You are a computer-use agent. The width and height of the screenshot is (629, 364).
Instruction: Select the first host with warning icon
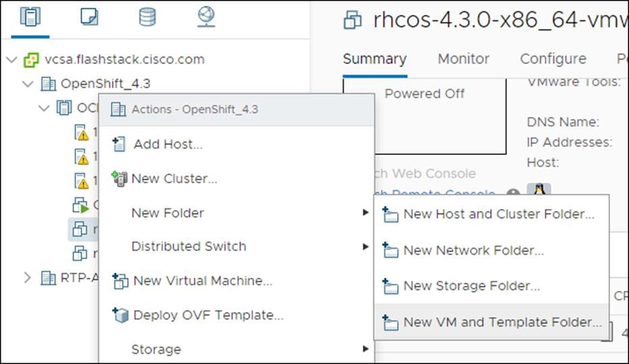point(82,133)
